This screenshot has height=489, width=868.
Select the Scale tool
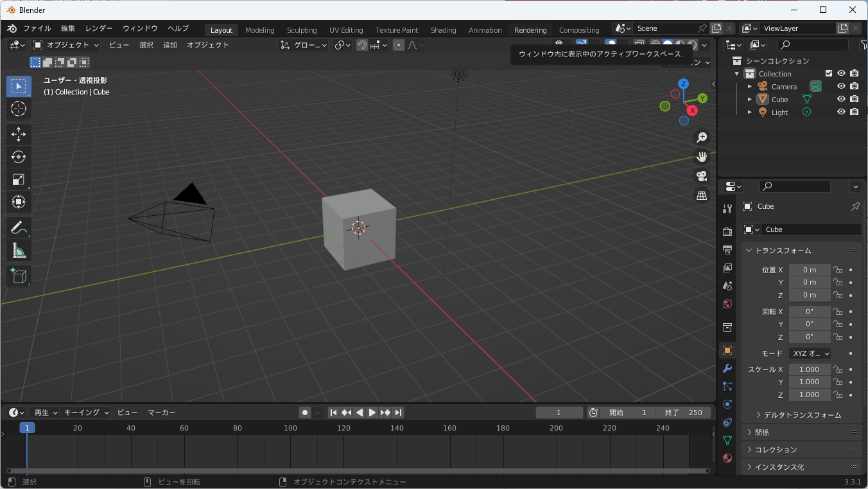19,180
